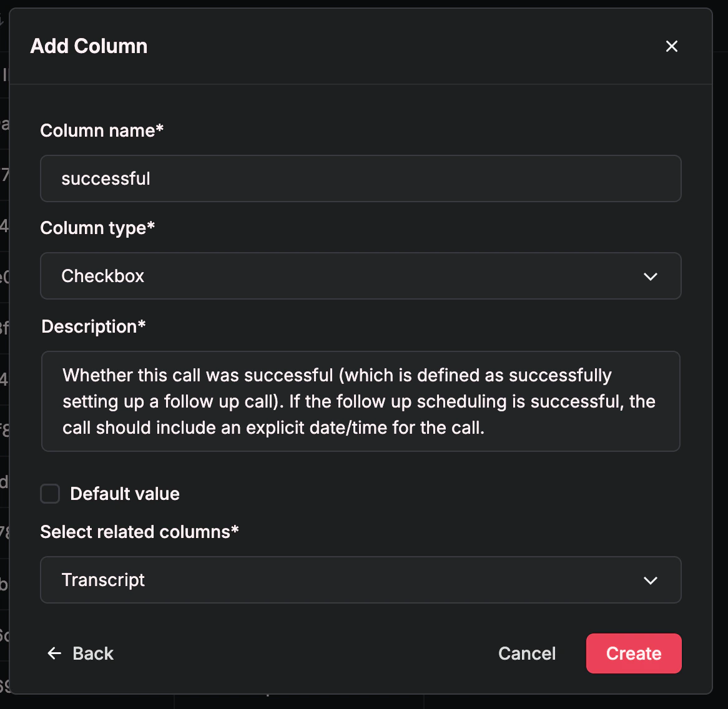Click the successful column name input field

[x=361, y=178]
